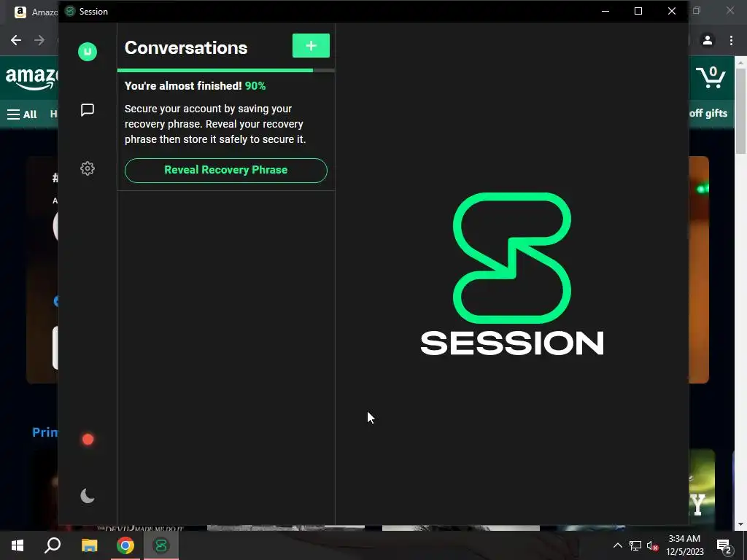Switch to Chrome from taskbar
Image resolution: width=747 pixels, height=560 pixels.
point(125,545)
